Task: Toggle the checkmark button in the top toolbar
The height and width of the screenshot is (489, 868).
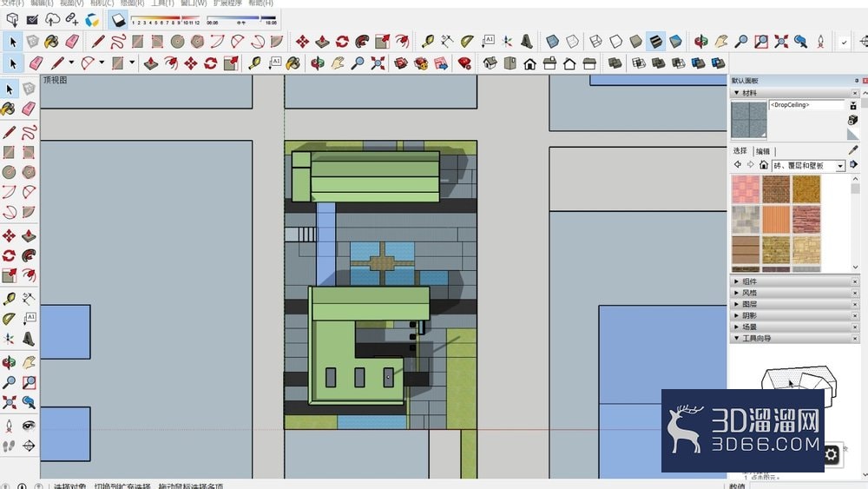Action: click(844, 42)
